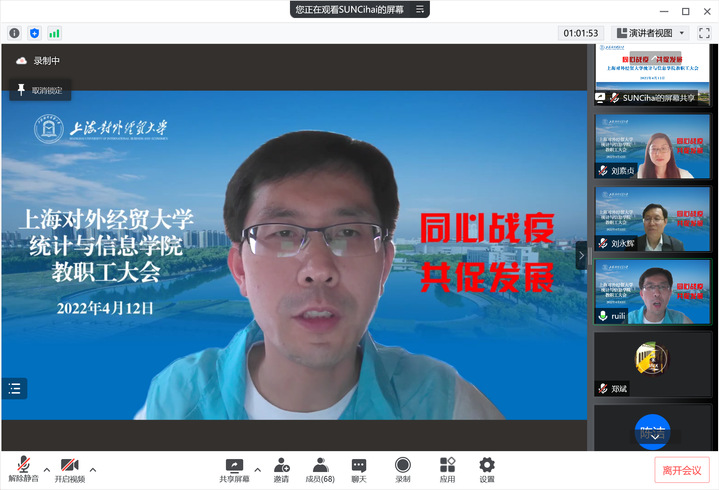Click 取消锁定 to unpin the video
Screen dimensions: 719x490
[39, 90]
